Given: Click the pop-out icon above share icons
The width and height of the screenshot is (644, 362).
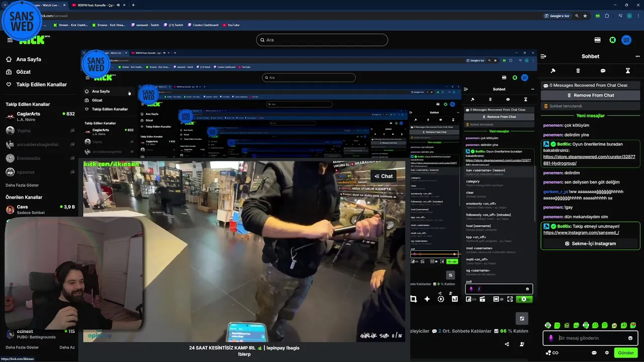Looking at the screenshot, I should point(522,318).
